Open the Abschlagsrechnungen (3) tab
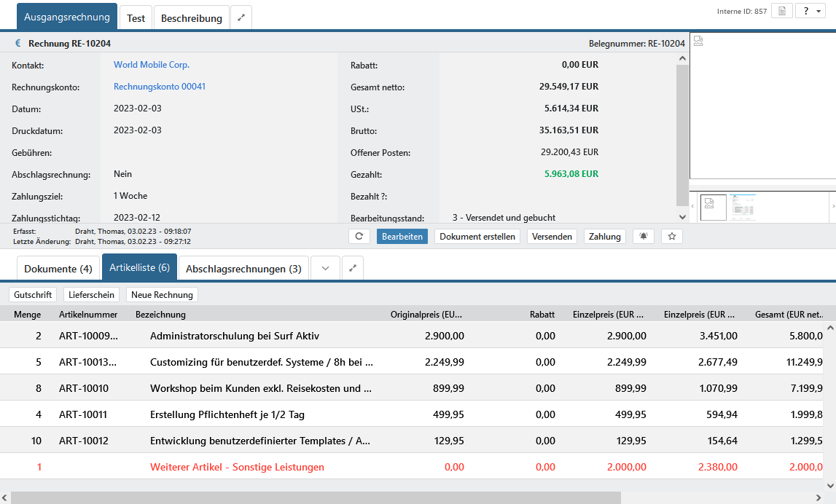The width and height of the screenshot is (836, 504). (x=243, y=269)
